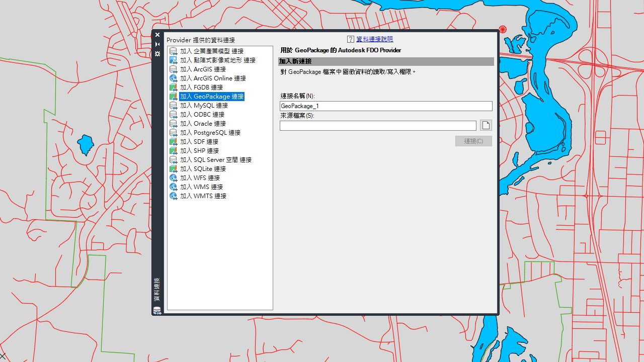The height and width of the screenshot is (362, 644).
Task: Select 加入 SQLite 連接
Action: tap(203, 169)
